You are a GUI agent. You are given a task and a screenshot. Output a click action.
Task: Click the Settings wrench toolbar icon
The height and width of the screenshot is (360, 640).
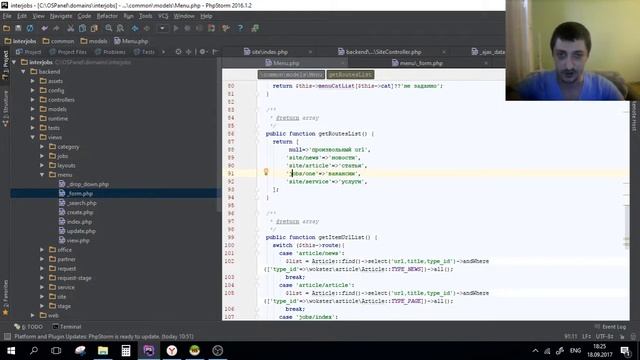pos(225,28)
